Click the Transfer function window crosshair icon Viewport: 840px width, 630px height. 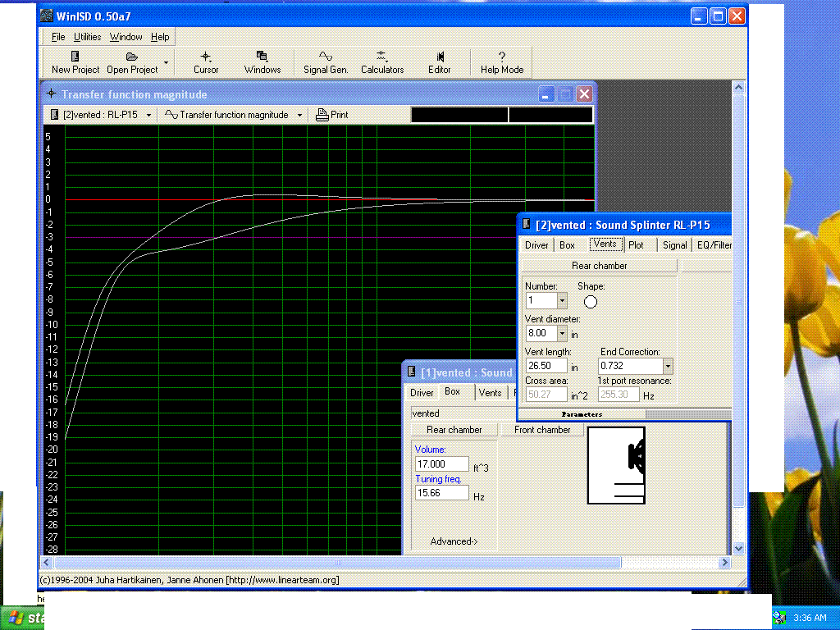(51, 94)
